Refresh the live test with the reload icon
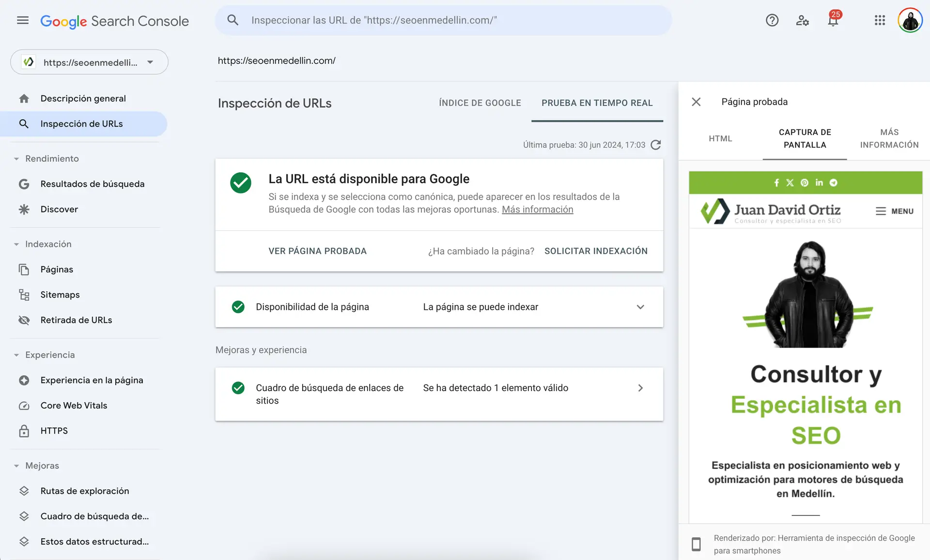Viewport: 930px width, 560px height. coord(656,144)
